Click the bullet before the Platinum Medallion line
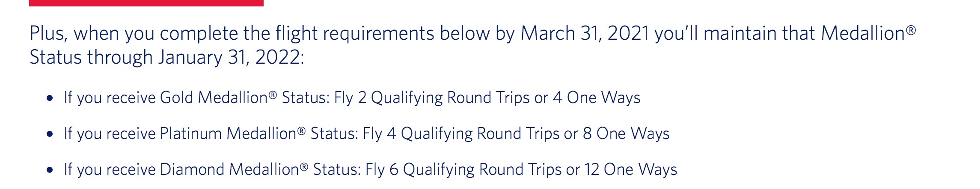This screenshot has width=980, height=189. tap(50, 134)
